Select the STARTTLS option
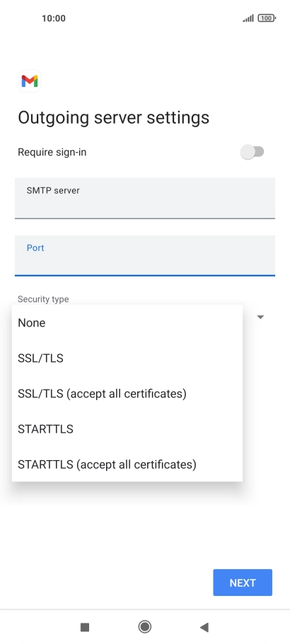 click(x=127, y=429)
